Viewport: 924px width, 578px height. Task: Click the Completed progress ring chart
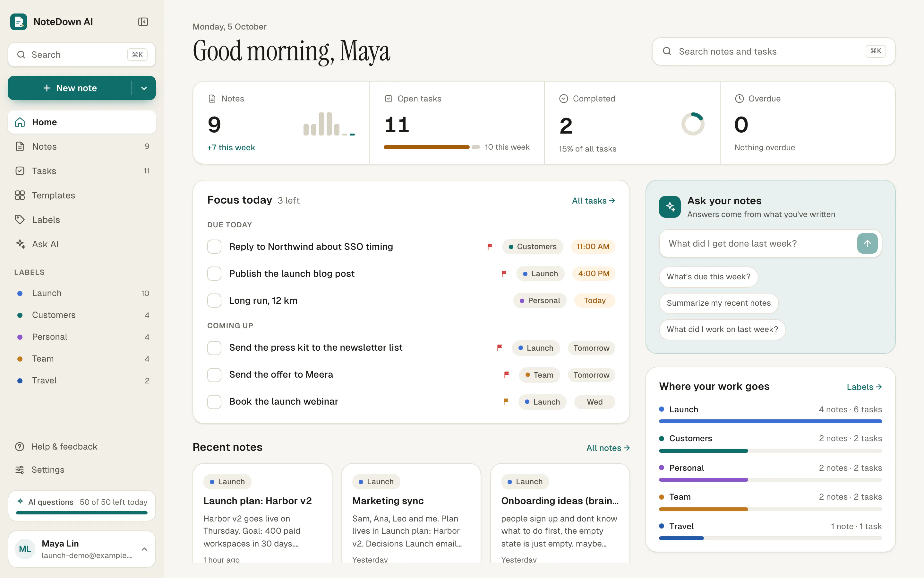point(693,124)
